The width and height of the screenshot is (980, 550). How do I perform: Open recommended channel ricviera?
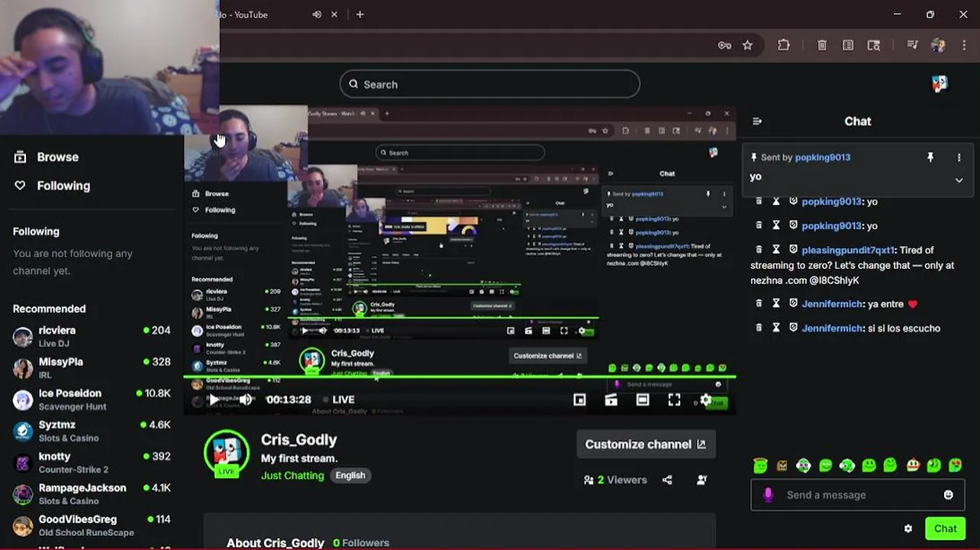point(92,336)
